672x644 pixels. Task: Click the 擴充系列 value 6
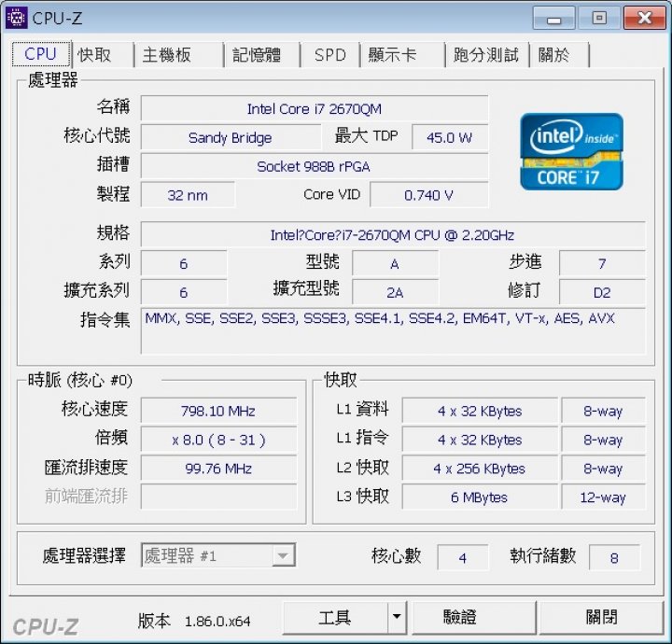[x=184, y=292]
